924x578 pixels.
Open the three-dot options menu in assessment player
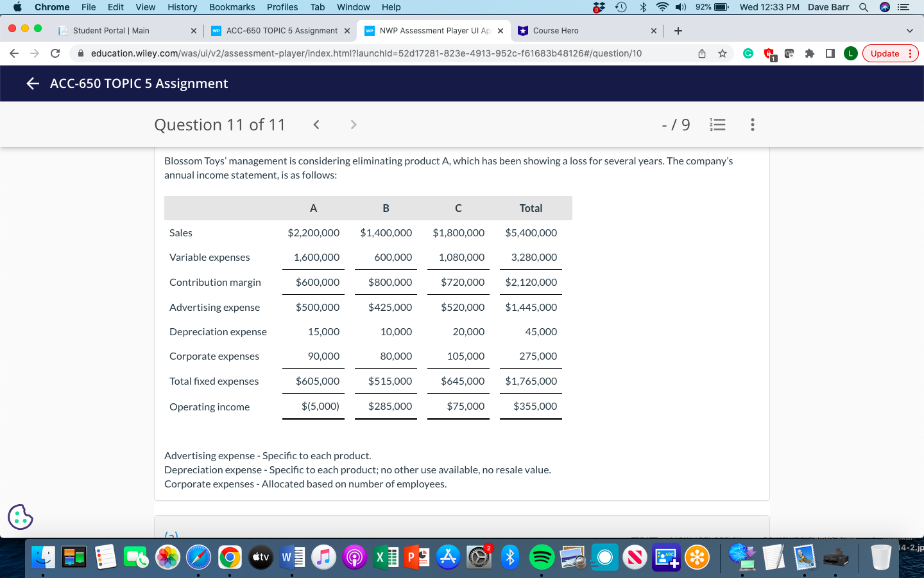(x=752, y=125)
